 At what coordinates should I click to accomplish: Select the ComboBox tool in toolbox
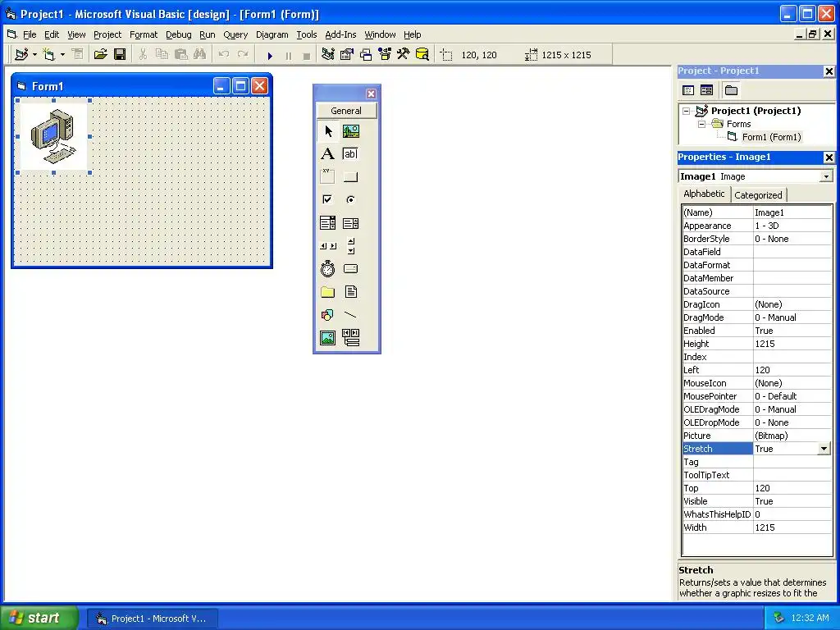point(328,223)
